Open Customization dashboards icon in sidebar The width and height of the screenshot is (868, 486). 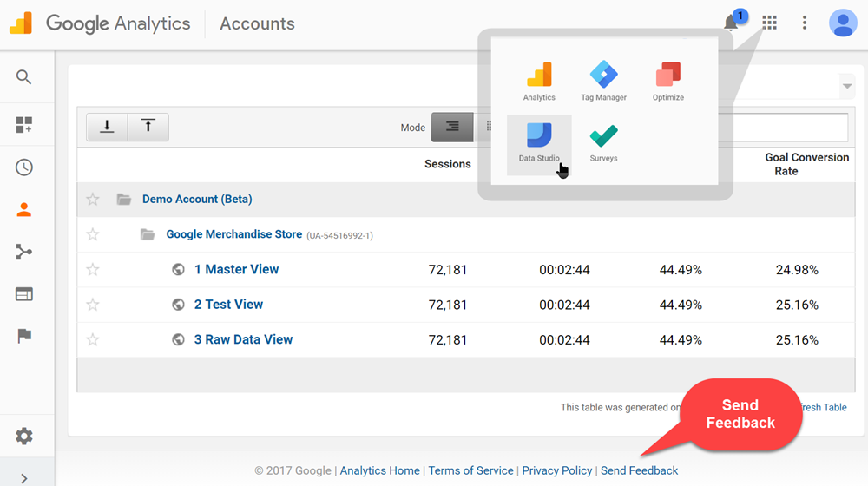click(23, 125)
